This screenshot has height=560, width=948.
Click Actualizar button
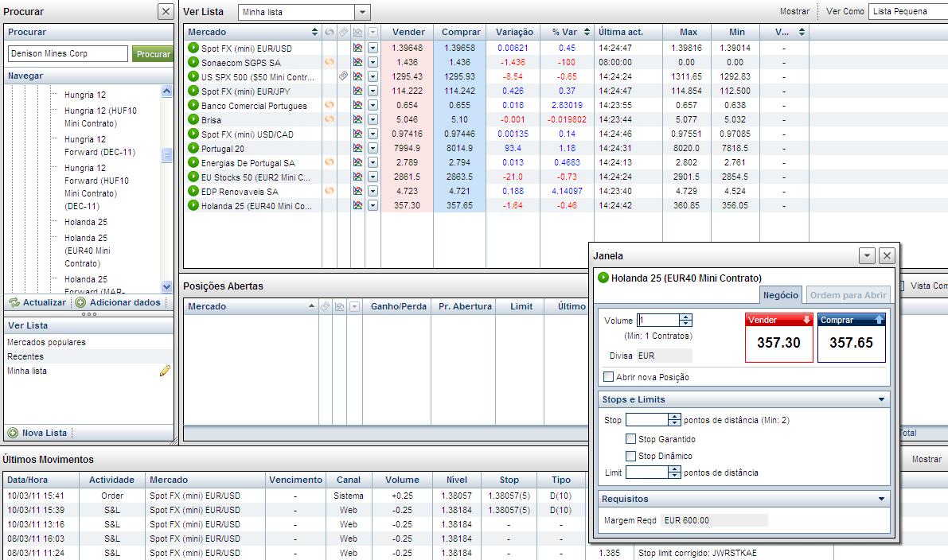pos(37,302)
